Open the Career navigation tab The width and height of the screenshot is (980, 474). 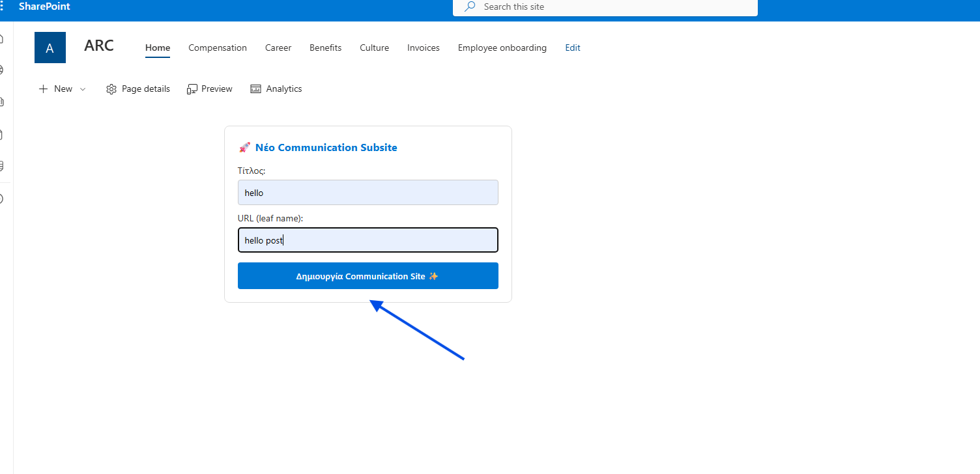pyautogui.click(x=278, y=48)
